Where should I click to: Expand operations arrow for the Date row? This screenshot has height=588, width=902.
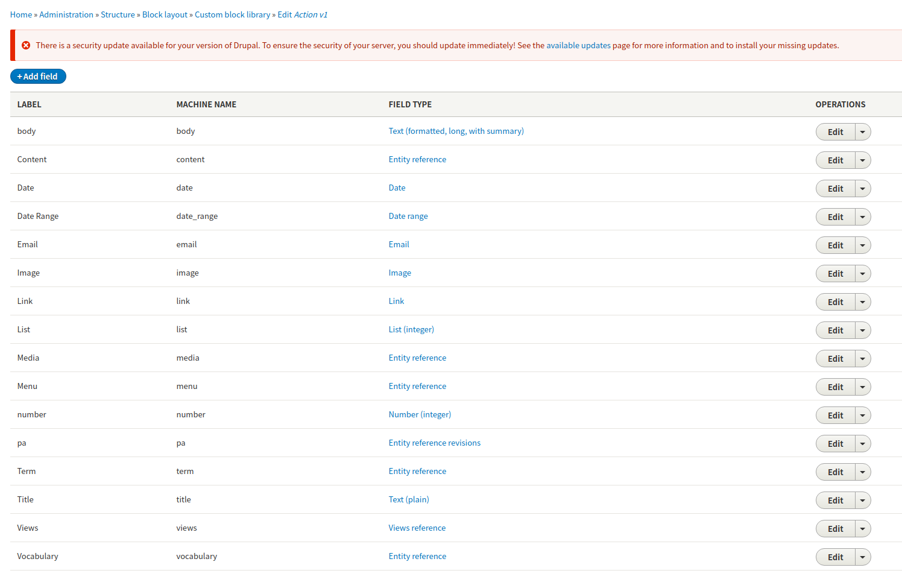[x=863, y=189]
